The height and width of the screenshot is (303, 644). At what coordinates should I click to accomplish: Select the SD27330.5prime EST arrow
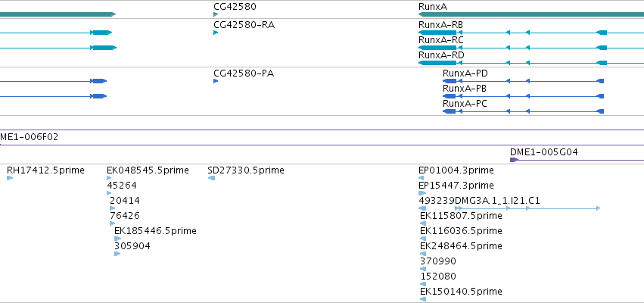(x=212, y=178)
